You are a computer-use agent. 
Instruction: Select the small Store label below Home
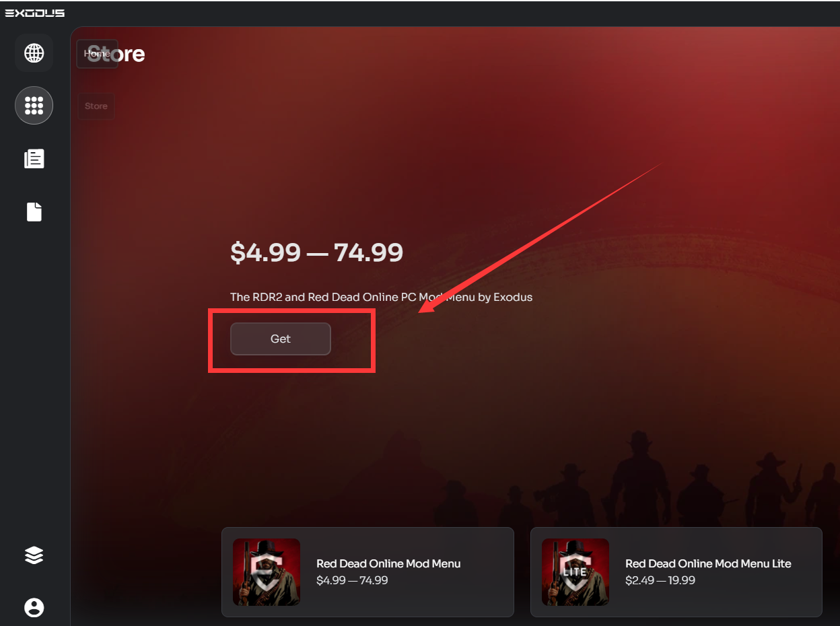(x=96, y=106)
